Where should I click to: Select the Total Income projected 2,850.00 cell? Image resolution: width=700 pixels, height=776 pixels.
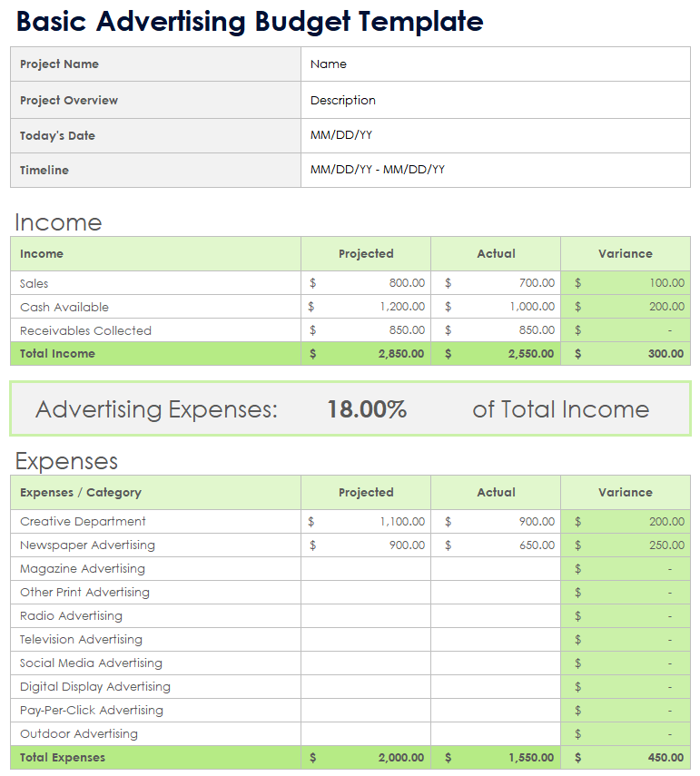366,354
